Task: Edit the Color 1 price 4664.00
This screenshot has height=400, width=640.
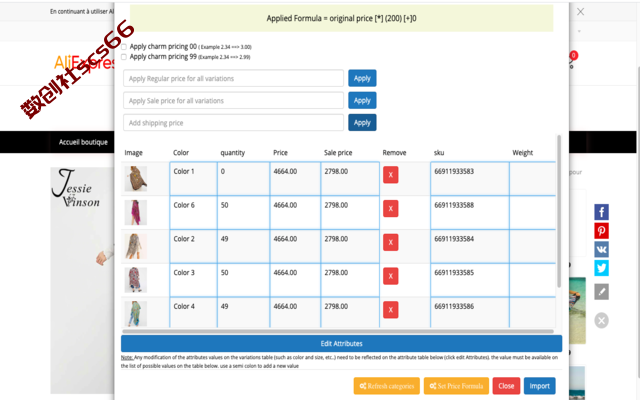Action: coord(295,179)
